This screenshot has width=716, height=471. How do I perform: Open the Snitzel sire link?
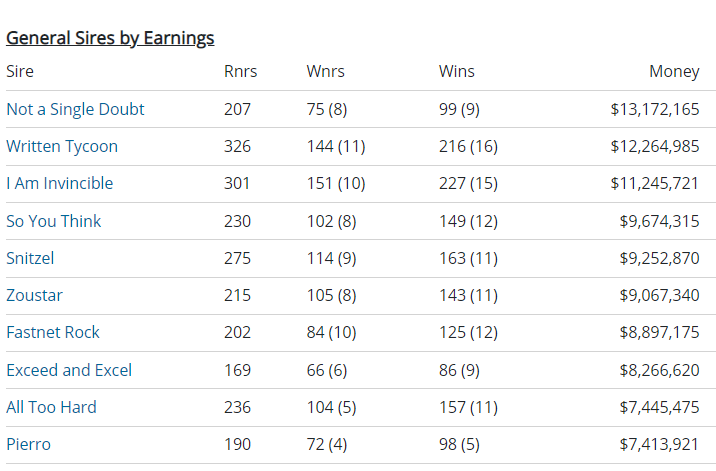click(x=30, y=258)
